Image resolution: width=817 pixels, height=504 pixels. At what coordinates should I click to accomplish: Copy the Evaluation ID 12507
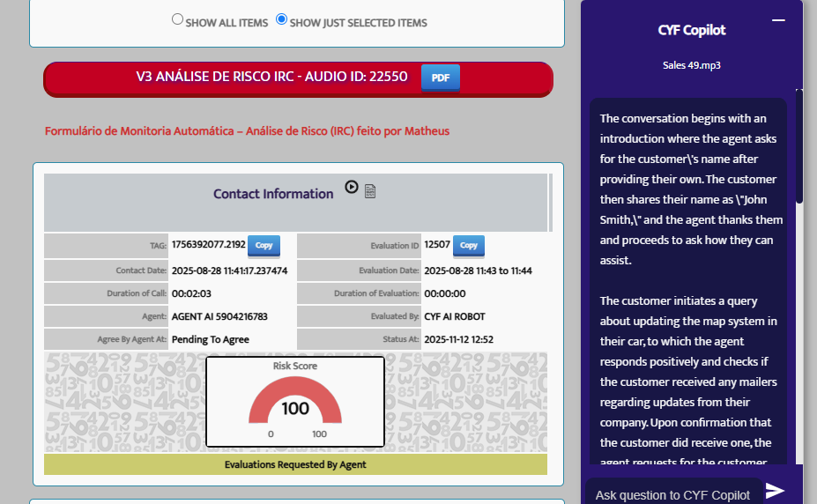(x=468, y=246)
